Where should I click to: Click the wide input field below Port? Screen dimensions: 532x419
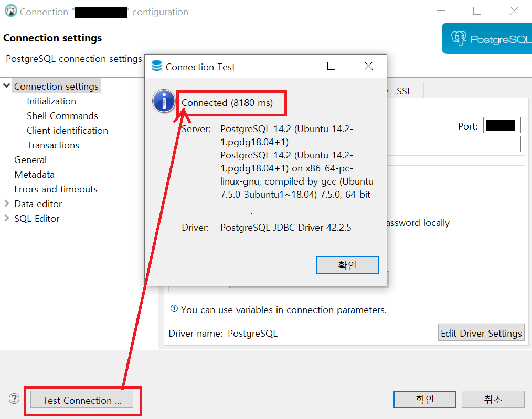454,144
